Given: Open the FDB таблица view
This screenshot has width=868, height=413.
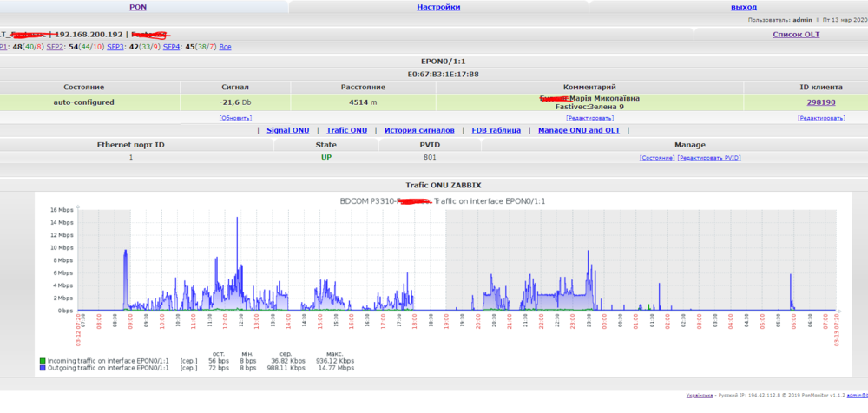Looking at the screenshot, I should [x=496, y=130].
